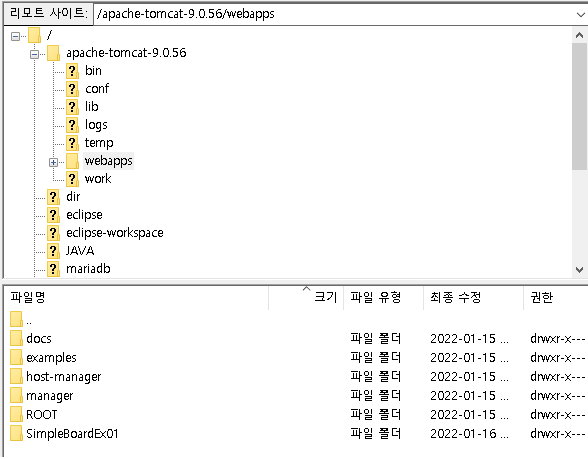Select the eclipse-workspace tree item
The height and width of the screenshot is (459, 588).
tap(115, 233)
